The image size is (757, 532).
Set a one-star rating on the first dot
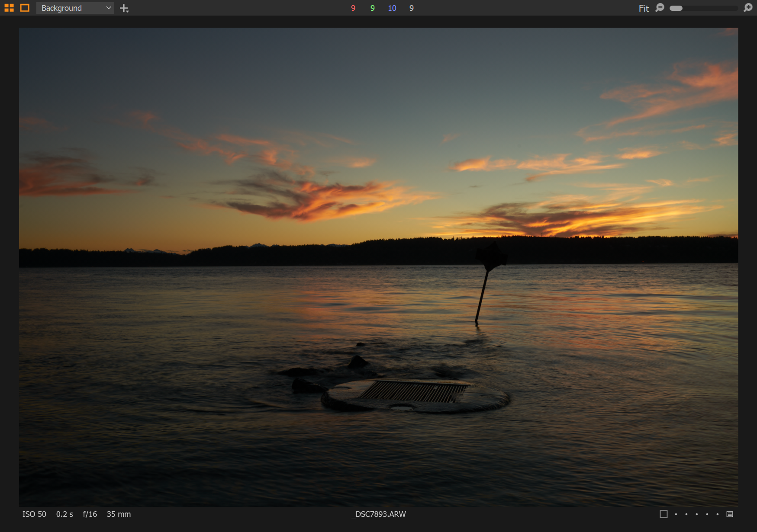point(676,514)
